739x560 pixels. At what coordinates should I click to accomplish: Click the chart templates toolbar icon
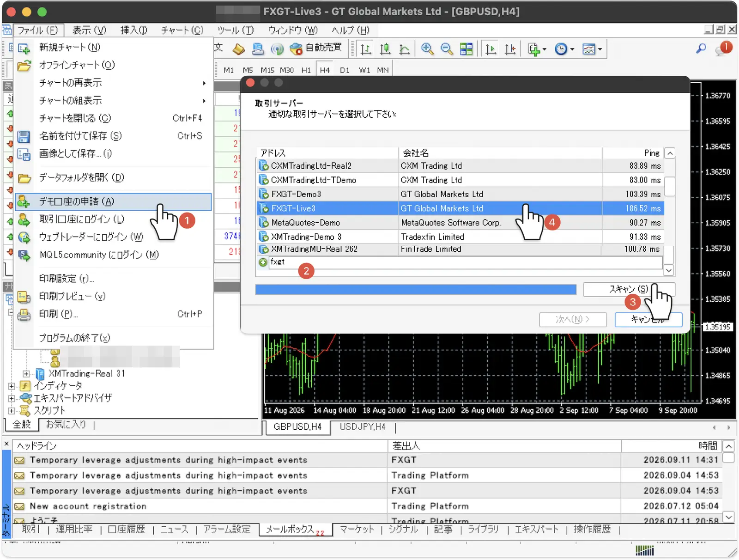tap(588, 49)
